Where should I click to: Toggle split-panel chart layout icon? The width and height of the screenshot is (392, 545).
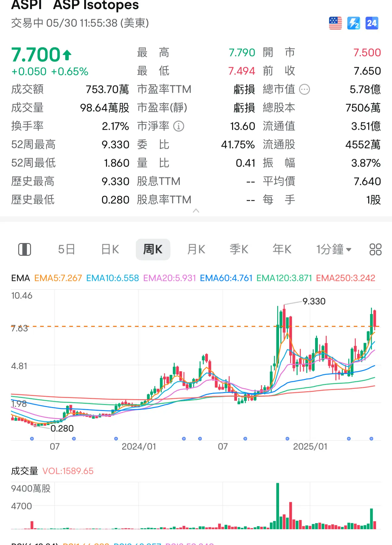[25, 249]
